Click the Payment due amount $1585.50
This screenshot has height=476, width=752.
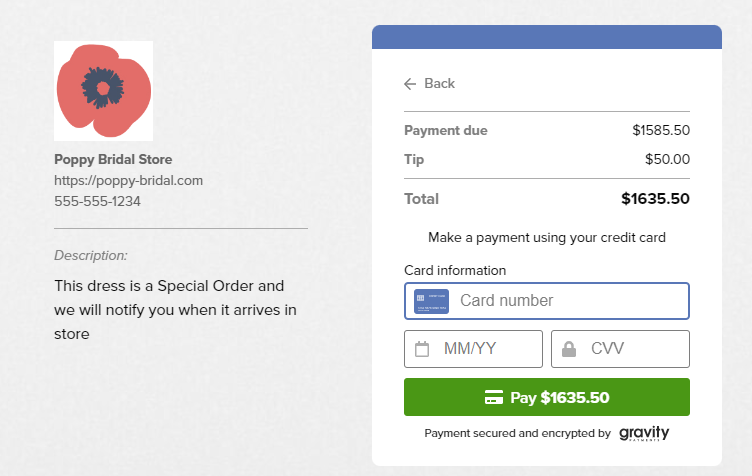pyautogui.click(x=661, y=130)
